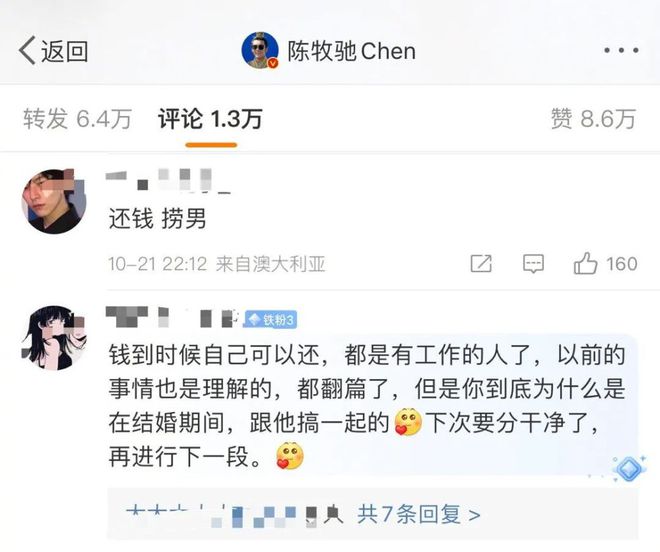
Task: Expand 共7条回复 replies link
Action: coord(418,515)
